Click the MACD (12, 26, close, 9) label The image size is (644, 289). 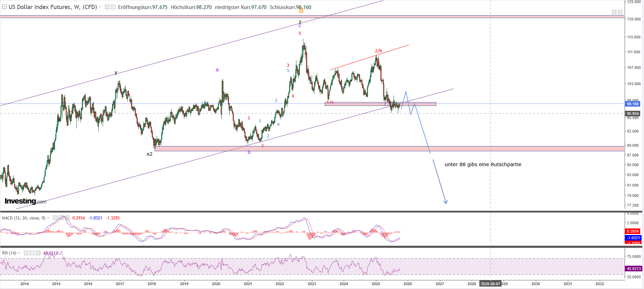point(24,218)
